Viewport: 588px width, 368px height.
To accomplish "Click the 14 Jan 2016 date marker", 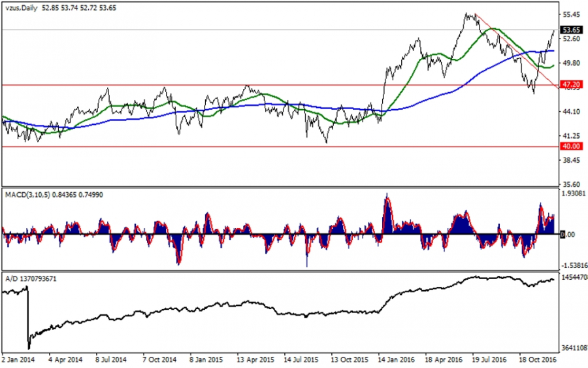I will [x=397, y=359].
